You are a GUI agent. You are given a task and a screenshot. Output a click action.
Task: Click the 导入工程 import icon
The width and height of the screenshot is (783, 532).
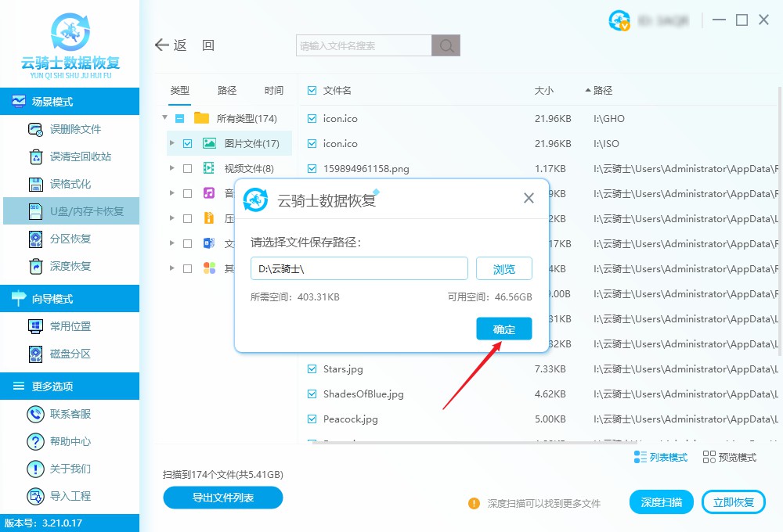[x=35, y=497]
